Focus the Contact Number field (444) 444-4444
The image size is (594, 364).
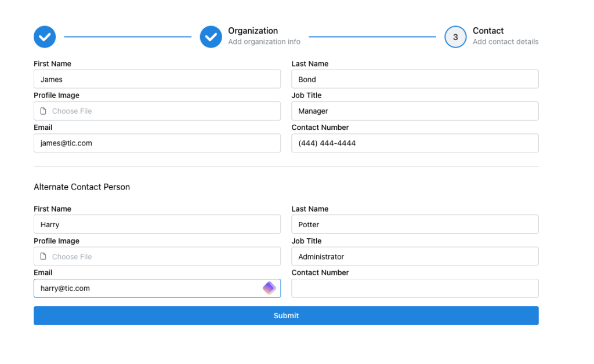point(415,143)
